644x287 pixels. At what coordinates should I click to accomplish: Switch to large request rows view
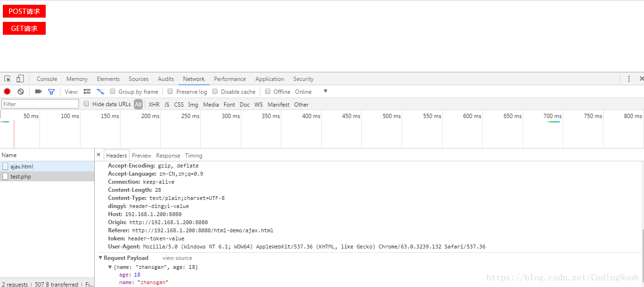click(87, 91)
